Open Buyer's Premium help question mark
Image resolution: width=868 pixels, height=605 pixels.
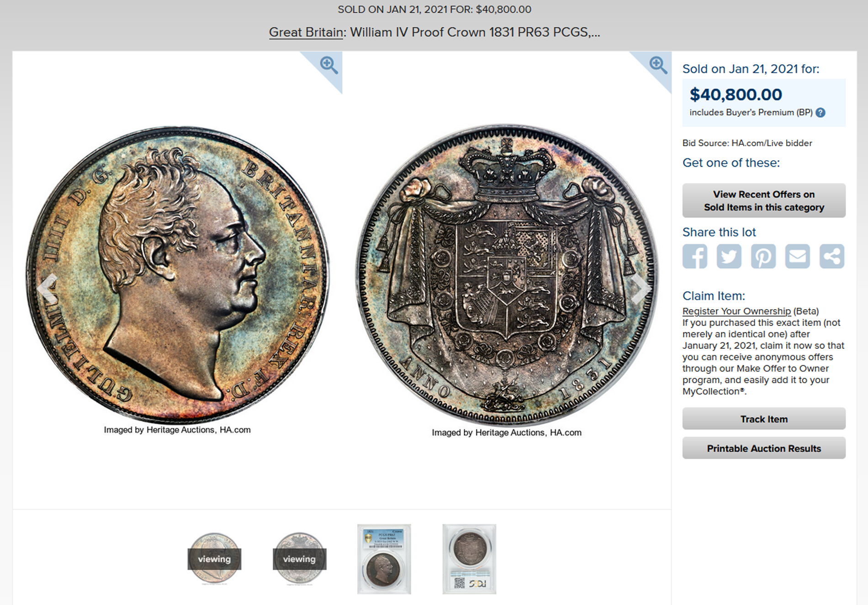pyautogui.click(x=820, y=112)
